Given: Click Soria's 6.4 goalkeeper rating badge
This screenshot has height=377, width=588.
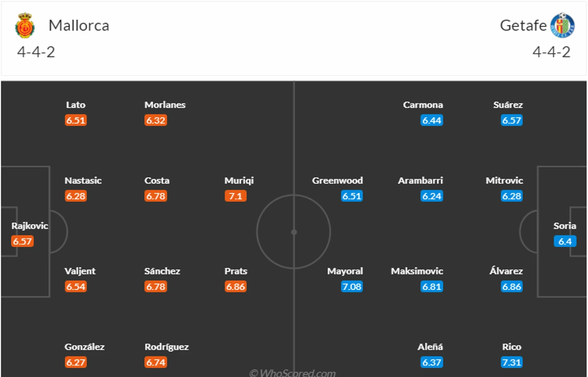Looking at the screenshot, I should click(565, 241).
